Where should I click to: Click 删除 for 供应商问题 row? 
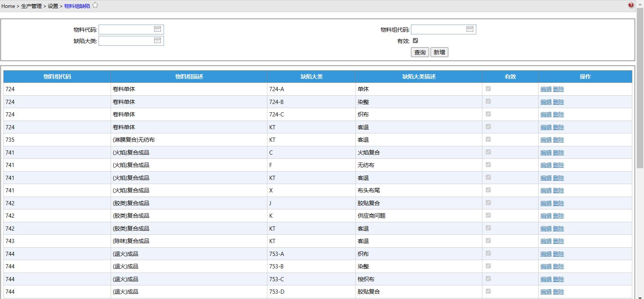pyautogui.click(x=558, y=216)
